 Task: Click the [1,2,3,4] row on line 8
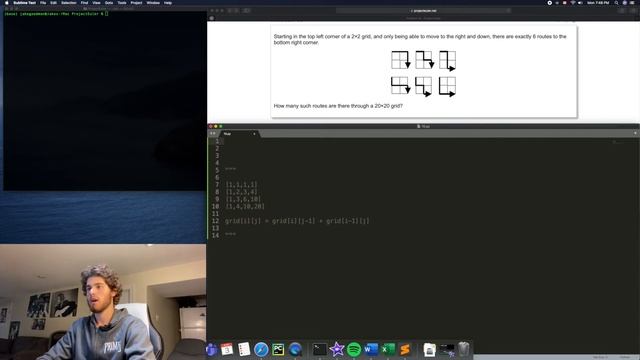[x=241, y=192]
